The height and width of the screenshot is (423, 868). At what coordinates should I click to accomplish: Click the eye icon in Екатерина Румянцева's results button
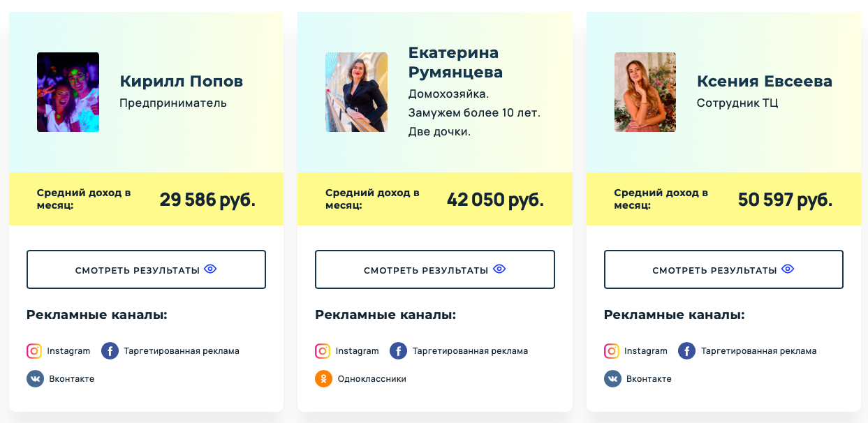[499, 269]
